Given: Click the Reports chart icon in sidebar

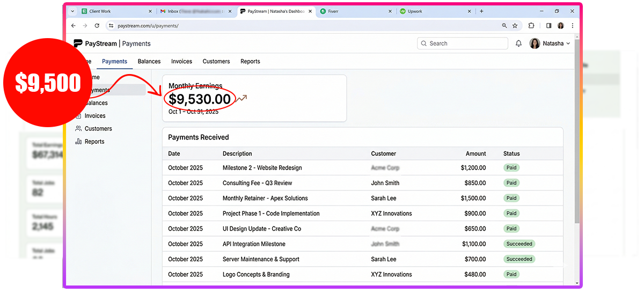Looking at the screenshot, I should 78,142.
